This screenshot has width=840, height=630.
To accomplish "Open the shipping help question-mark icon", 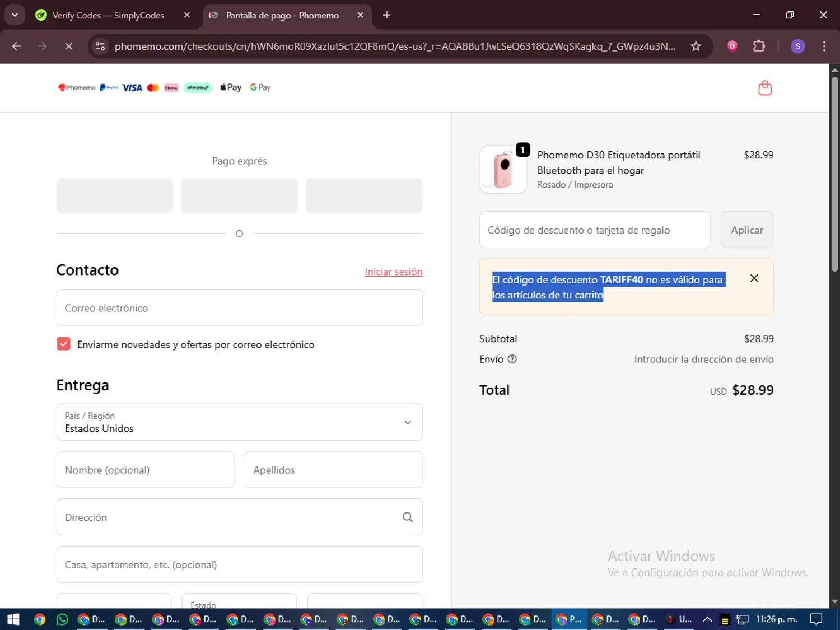I will click(x=512, y=360).
